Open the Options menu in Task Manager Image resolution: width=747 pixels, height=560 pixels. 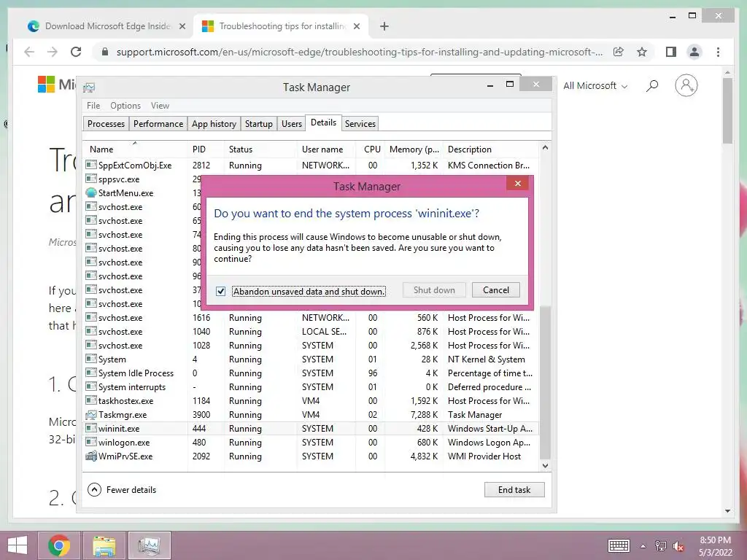tap(125, 106)
